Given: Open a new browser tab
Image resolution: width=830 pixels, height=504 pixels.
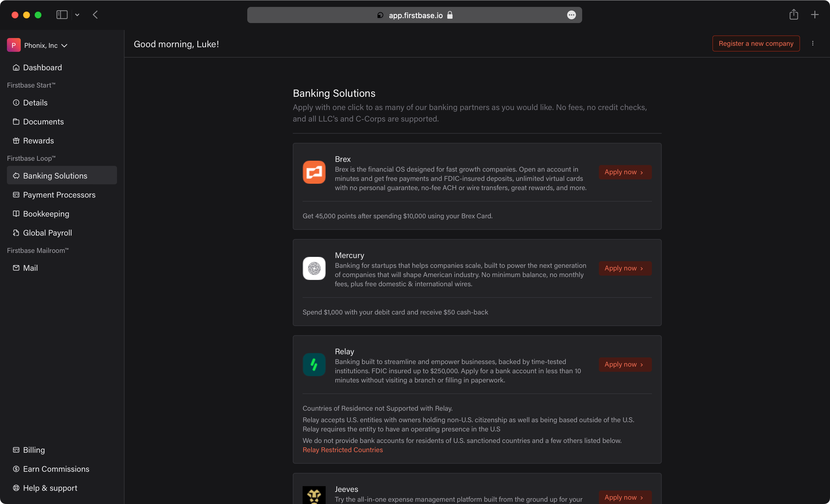Looking at the screenshot, I should pos(814,15).
